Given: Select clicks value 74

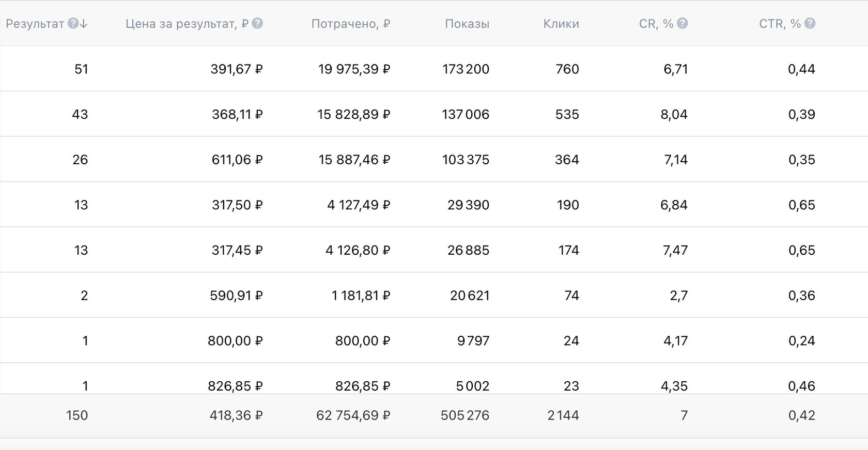Looking at the screenshot, I should pos(571,296).
